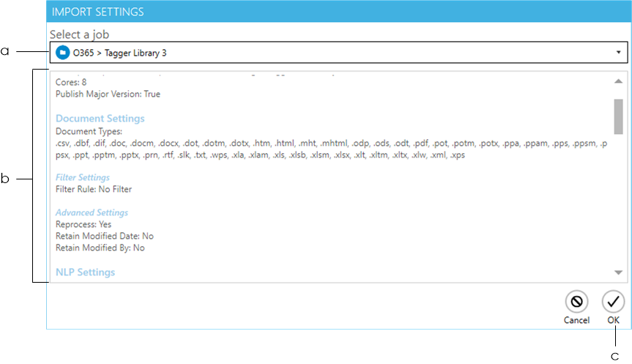Click the Advanced Settings subheading
This screenshot has width=632, height=364.
point(92,212)
